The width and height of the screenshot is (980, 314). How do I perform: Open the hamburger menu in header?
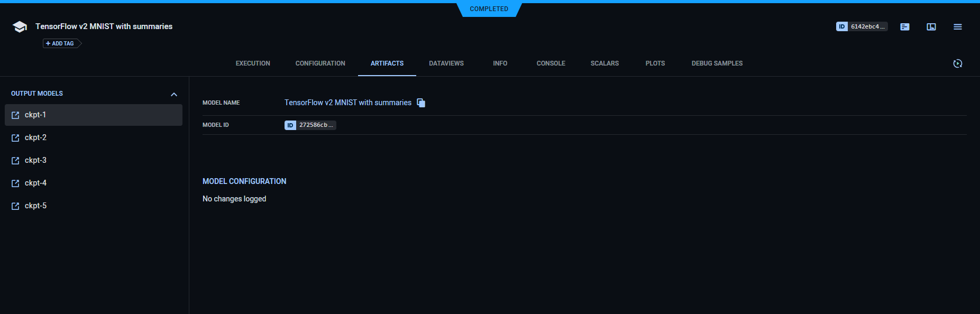958,27
